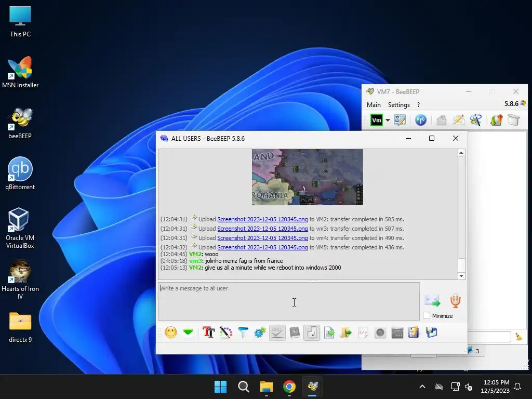Open the notification bell in the taskbar

pos(518,387)
